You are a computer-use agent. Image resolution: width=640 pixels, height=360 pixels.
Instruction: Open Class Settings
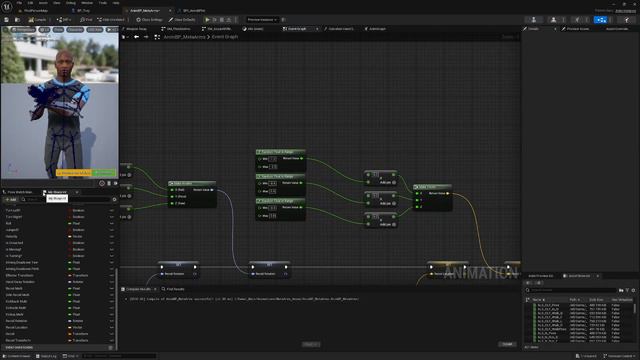(149, 20)
